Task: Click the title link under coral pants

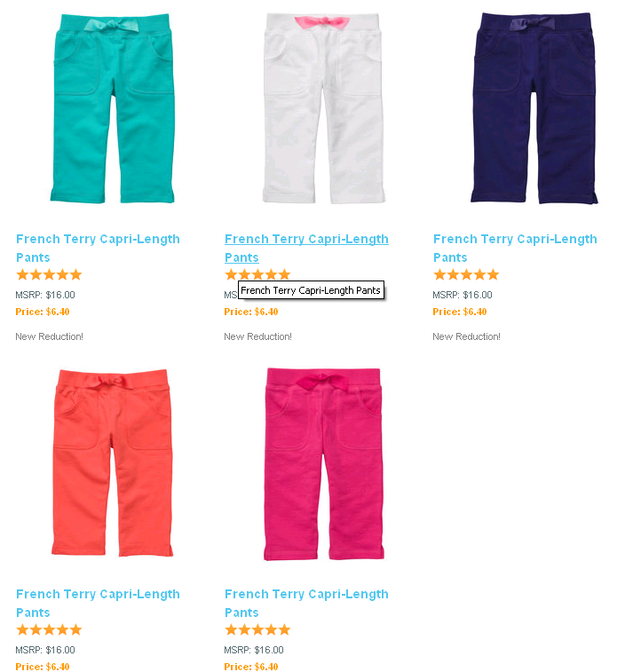Action: [98, 603]
